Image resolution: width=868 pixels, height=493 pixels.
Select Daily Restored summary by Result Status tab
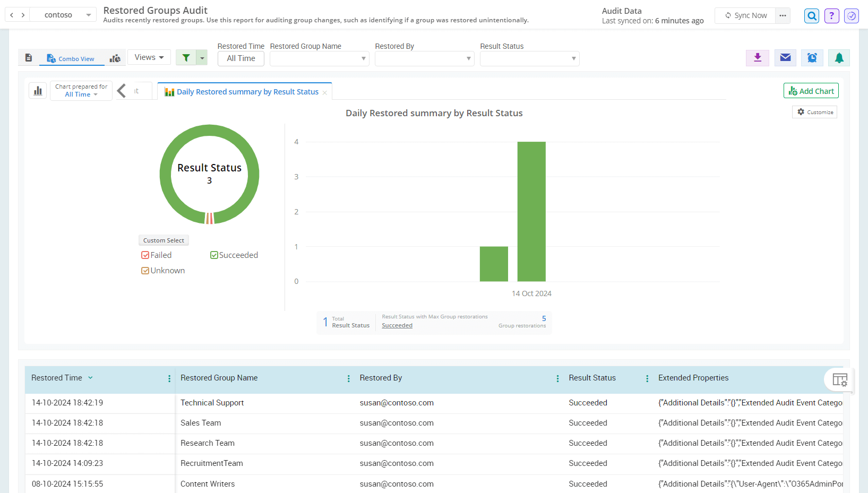click(x=247, y=92)
